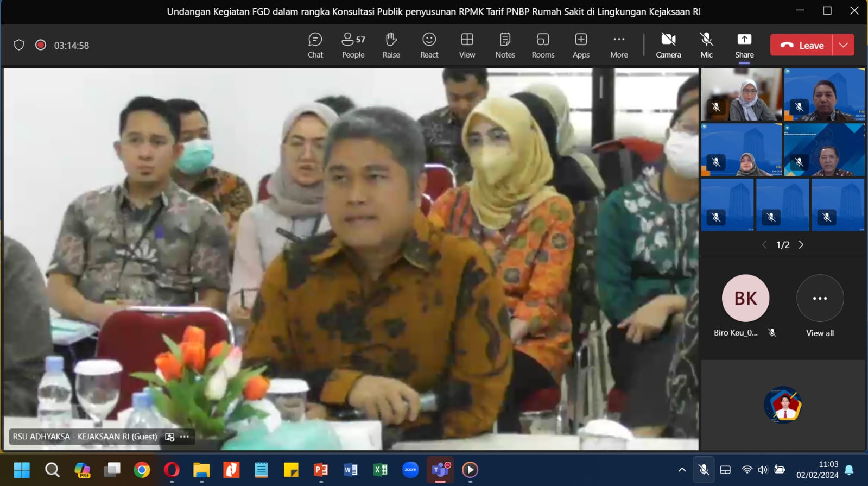The image size is (868, 486).
Task: Share your screen content
Action: [744, 46]
